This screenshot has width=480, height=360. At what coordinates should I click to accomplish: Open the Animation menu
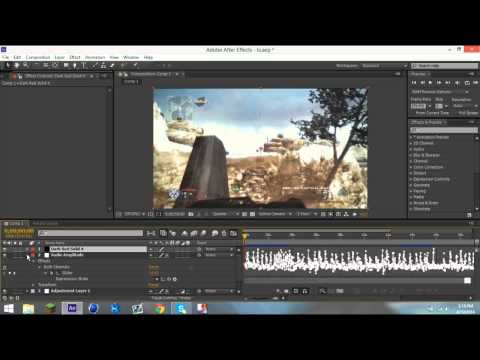pyautogui.click(x=95, y=57)
